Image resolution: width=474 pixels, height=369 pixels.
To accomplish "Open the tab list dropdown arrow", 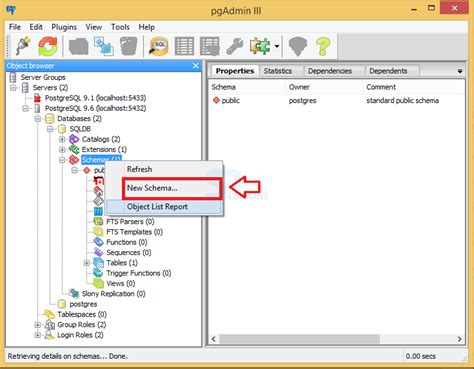I will [x=460, y=71].
